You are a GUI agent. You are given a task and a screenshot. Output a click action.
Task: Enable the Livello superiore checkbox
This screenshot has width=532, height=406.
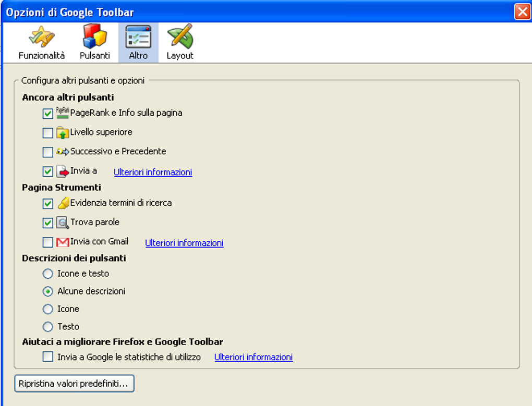tap(48, 133)
